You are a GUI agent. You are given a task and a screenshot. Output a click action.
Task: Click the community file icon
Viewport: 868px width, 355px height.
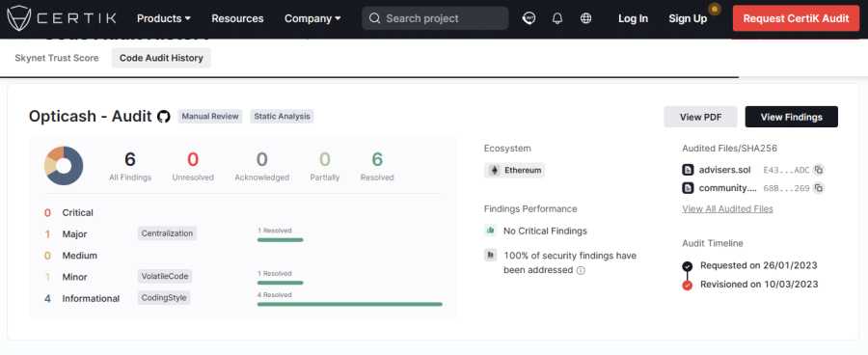tap(688, 188)
